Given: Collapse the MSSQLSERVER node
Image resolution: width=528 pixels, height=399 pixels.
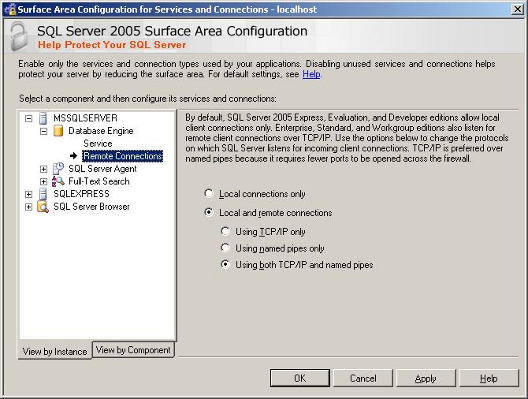Looking at the screenshot, I should click(29, 118).
